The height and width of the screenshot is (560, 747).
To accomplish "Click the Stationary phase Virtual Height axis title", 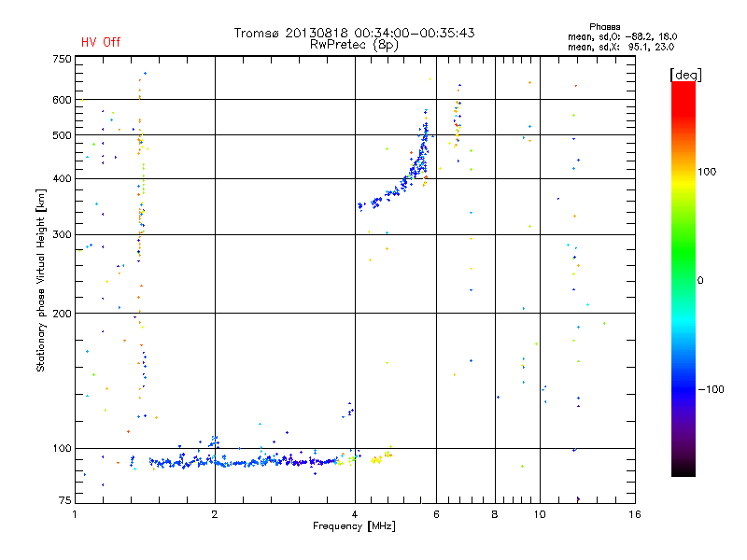I will point(41,279).
